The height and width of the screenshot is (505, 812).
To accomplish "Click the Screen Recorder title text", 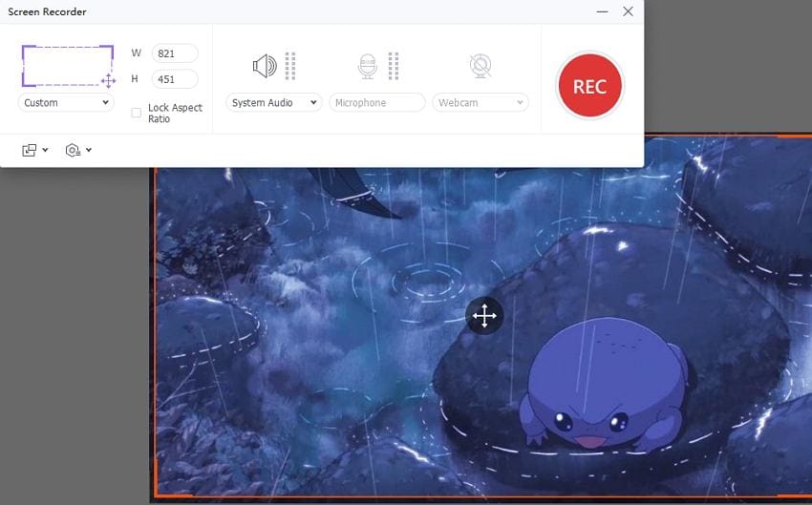I will 47,11.
